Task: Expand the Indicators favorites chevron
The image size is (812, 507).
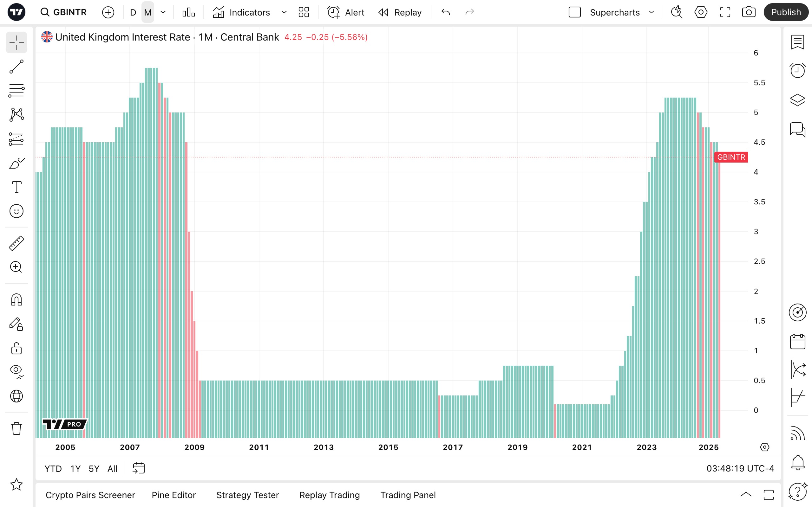Action: click(284, 12)
